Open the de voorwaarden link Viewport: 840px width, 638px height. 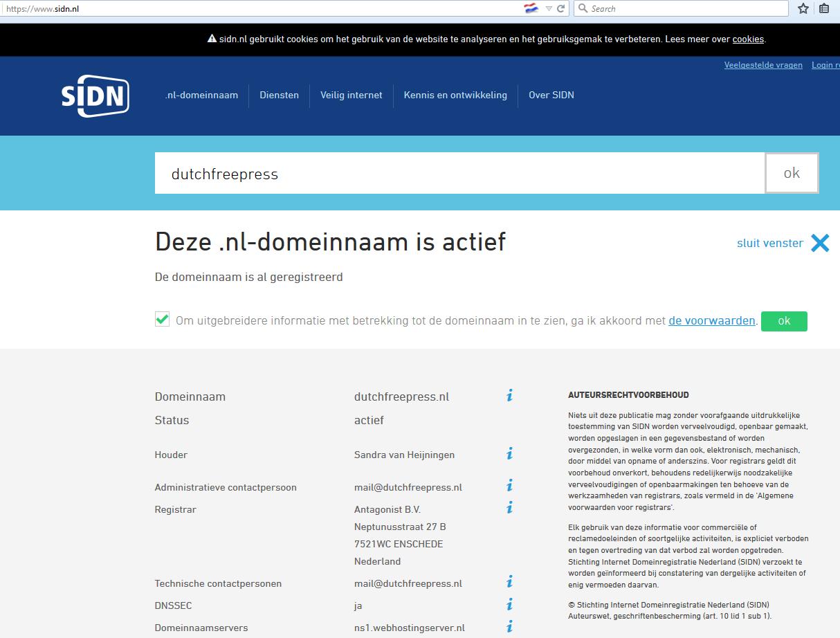(x=711, y=321)
